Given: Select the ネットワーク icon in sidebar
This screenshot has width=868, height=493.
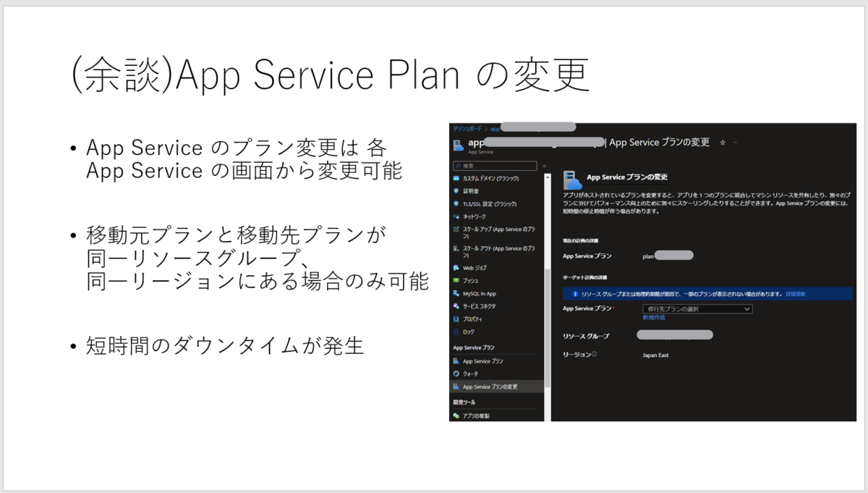Looking at the screenshot, I should click(456, 216).
